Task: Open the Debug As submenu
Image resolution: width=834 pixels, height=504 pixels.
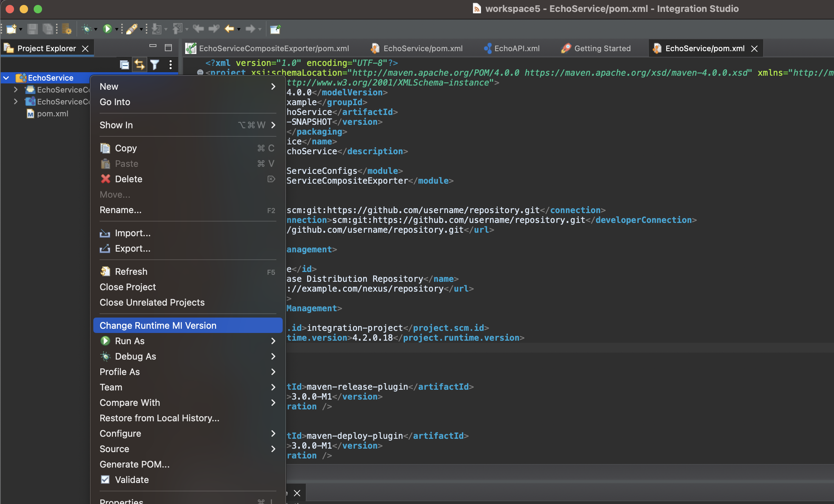Action: click(188, 356)
